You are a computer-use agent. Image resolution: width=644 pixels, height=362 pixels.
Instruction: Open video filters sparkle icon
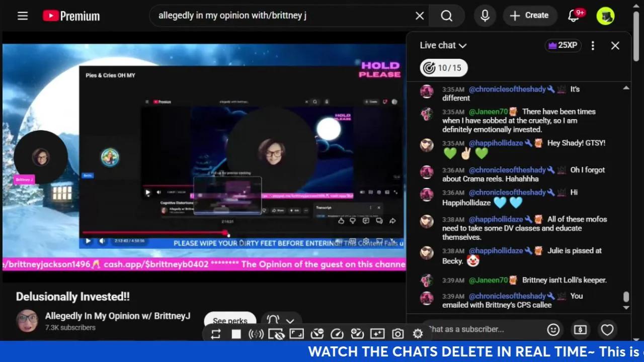coord(377,334)
